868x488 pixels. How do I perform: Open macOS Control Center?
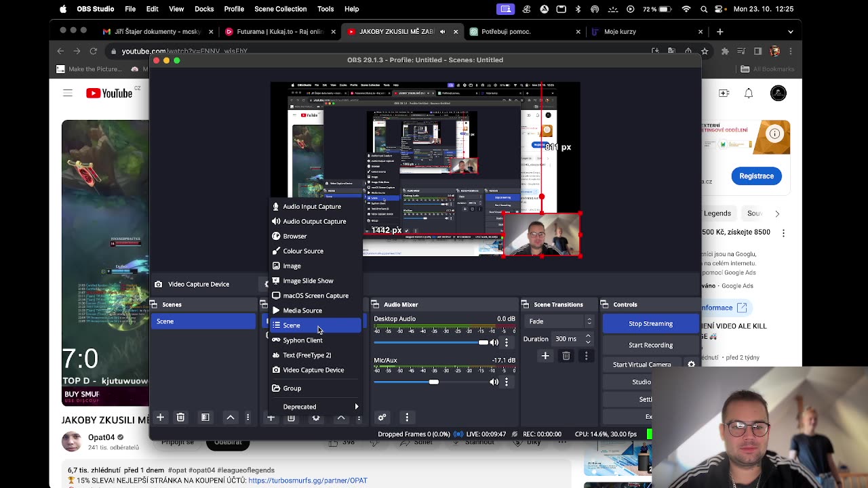721,9
